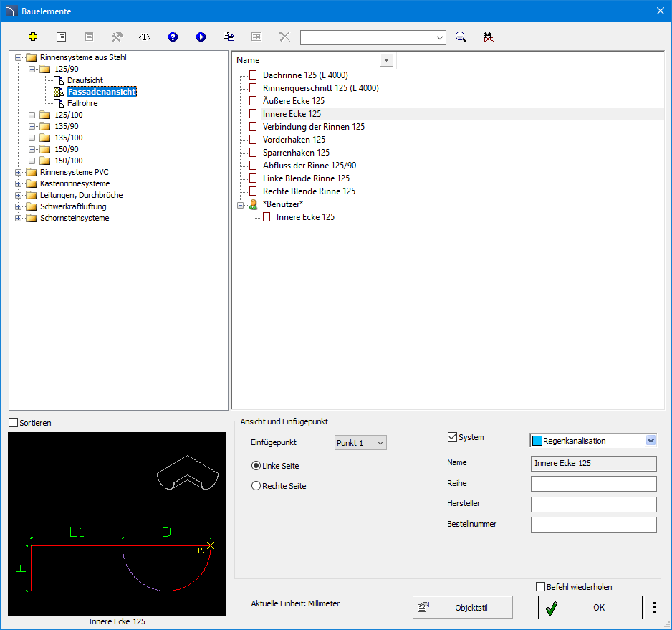The image size is (672, 630).
Task: Click the magnifying glass search icon
Action: pos(461,37)
